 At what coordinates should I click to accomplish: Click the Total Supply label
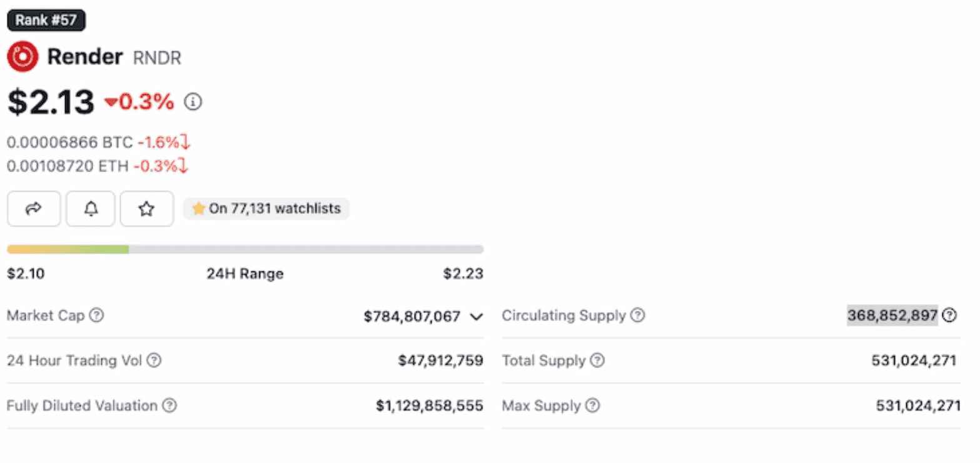pyautogui.click(x=544, y=360)
